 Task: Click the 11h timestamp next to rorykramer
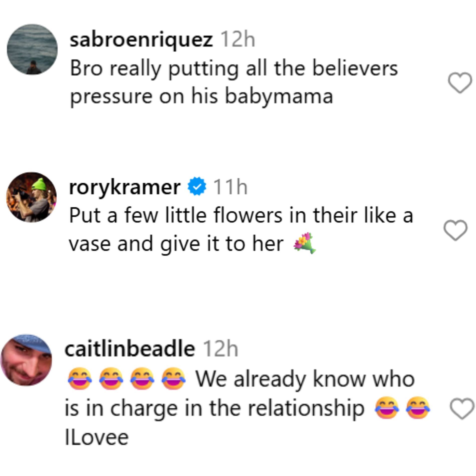tap(230, 187)
